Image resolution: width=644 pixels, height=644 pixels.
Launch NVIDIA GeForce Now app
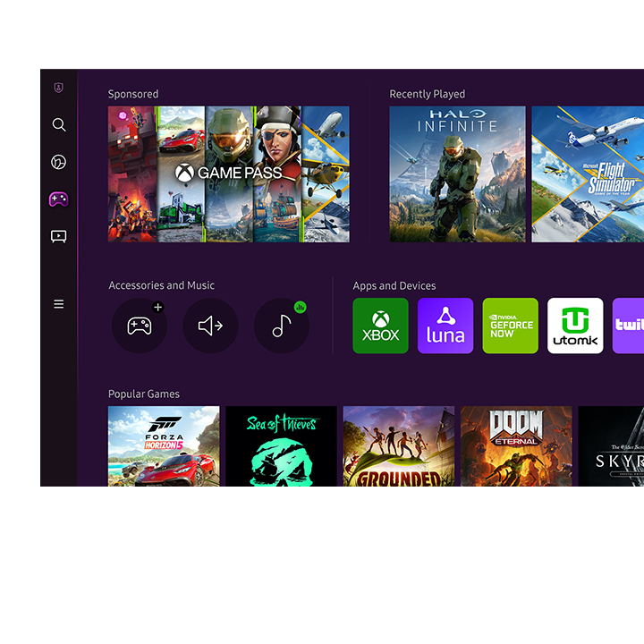tap(511, 326)
